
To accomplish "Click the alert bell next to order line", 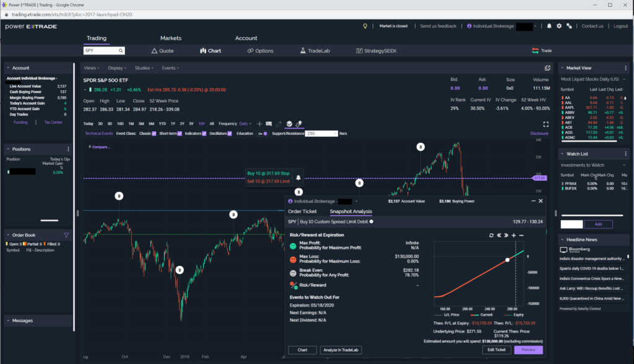I will point(298,177).
